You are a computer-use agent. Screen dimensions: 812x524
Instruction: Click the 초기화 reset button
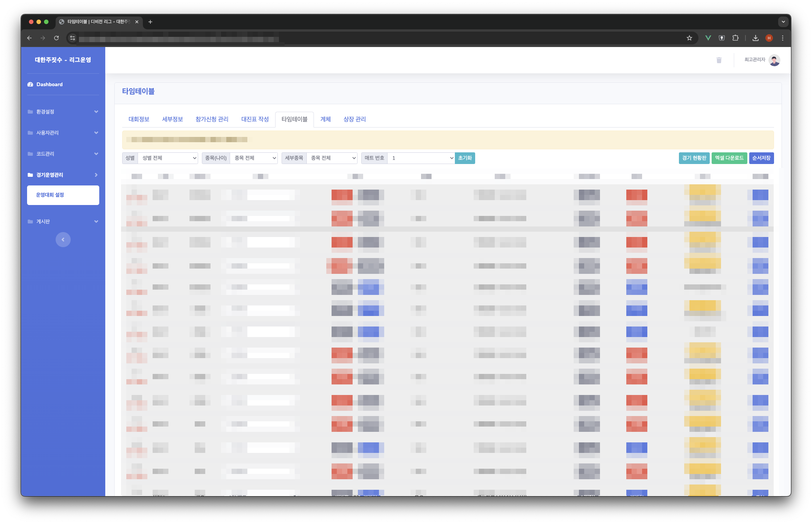click(465, 158)
